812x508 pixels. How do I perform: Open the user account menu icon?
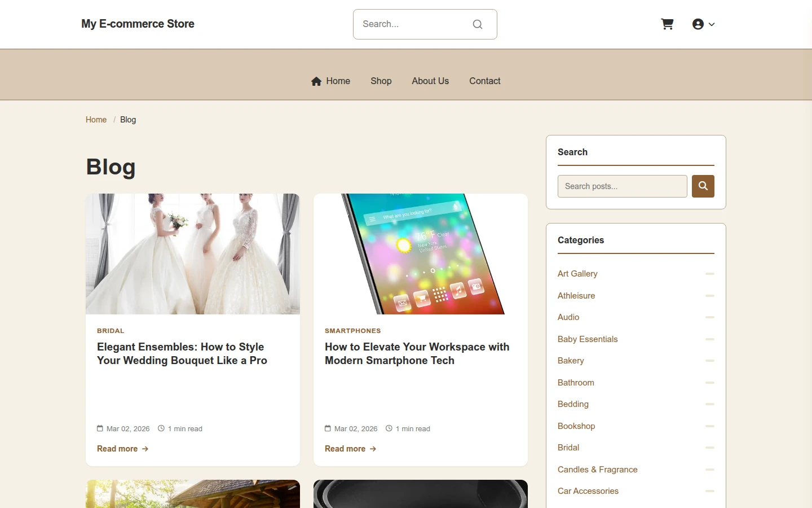click(703, 24)
